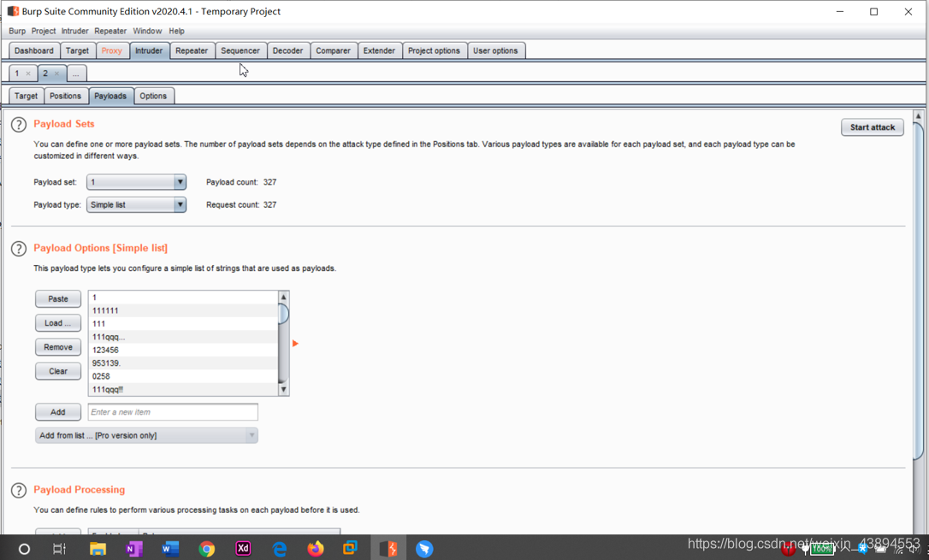Click the Add button
The width and height of the screenshot is (929, 560).
pyautogui.click(x=58, y=412)
